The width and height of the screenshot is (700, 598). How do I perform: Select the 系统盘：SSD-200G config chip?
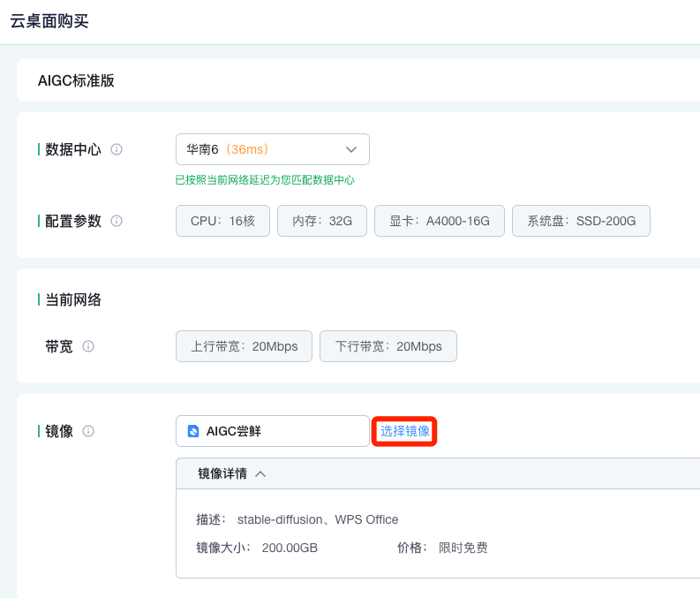[x=581, y=221]
